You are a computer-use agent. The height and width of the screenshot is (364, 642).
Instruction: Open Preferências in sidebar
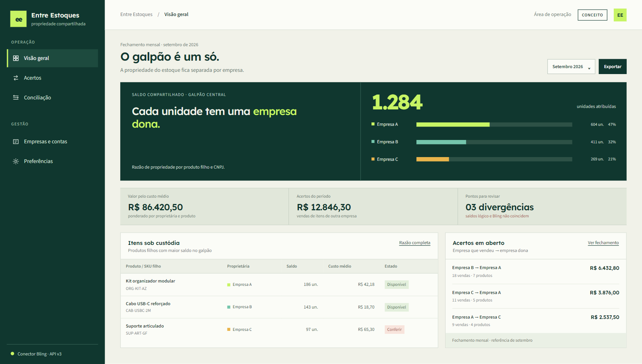(52, 161)
